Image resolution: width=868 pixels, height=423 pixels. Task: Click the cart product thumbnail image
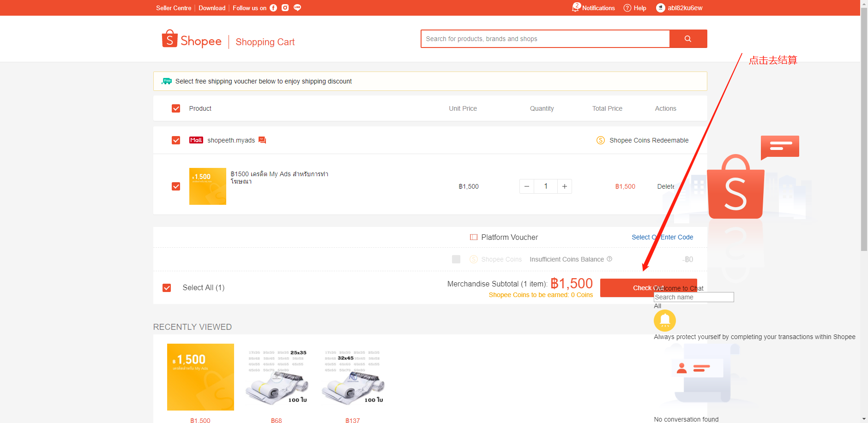[x=208, y=186]
